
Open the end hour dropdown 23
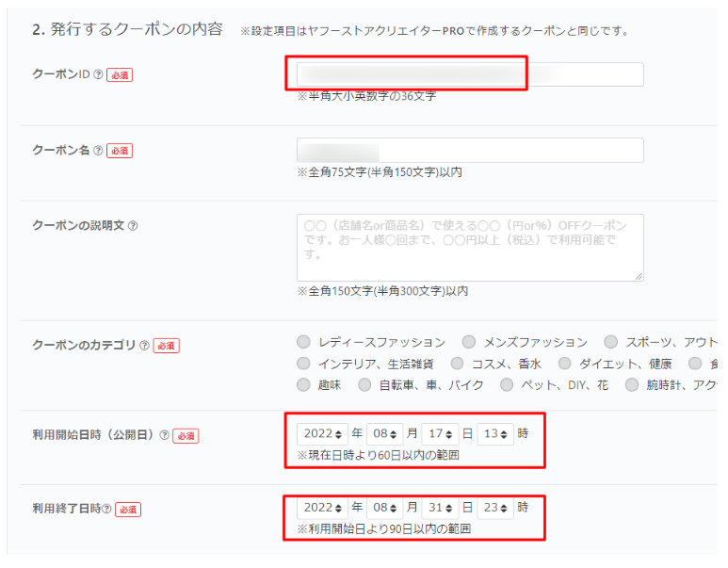495,508
